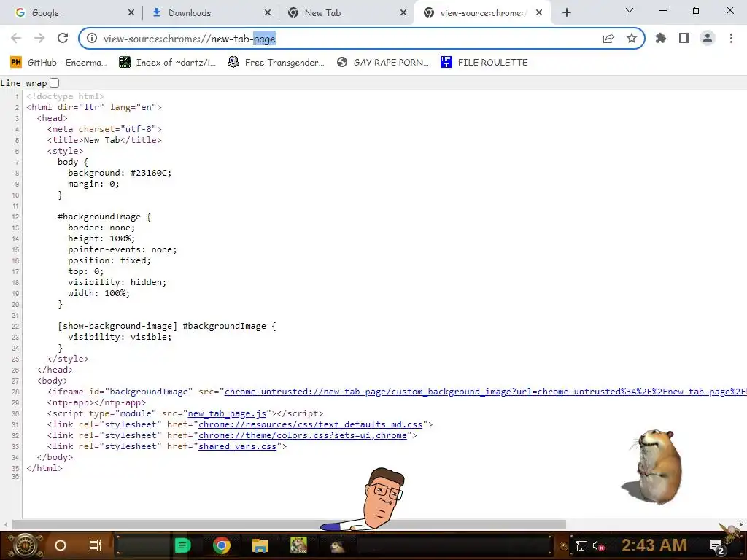Open network status tray icon
Image resolution: width=747 pixels, height=560 pixels.
581,545
